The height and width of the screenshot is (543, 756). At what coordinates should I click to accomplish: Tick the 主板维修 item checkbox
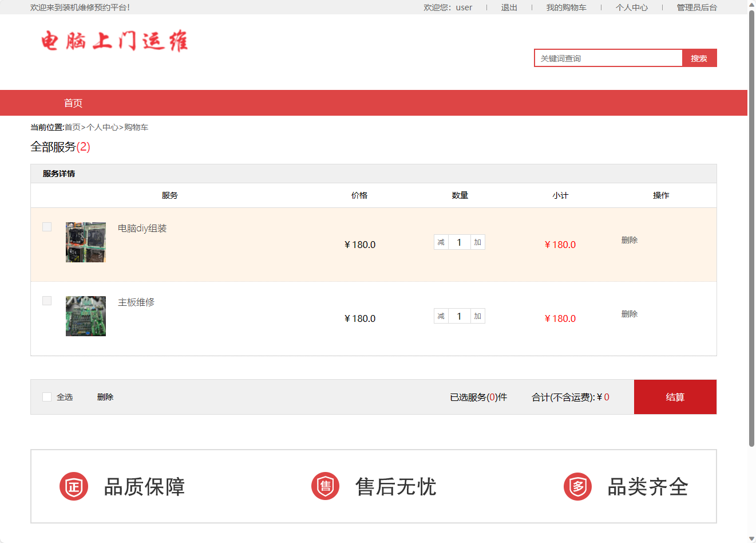coord(47,301)
